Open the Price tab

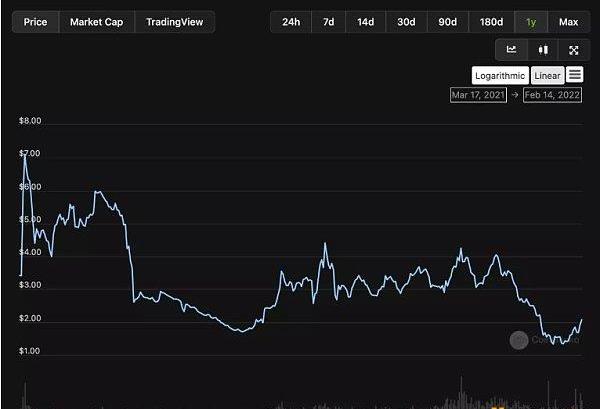[35, 22]
